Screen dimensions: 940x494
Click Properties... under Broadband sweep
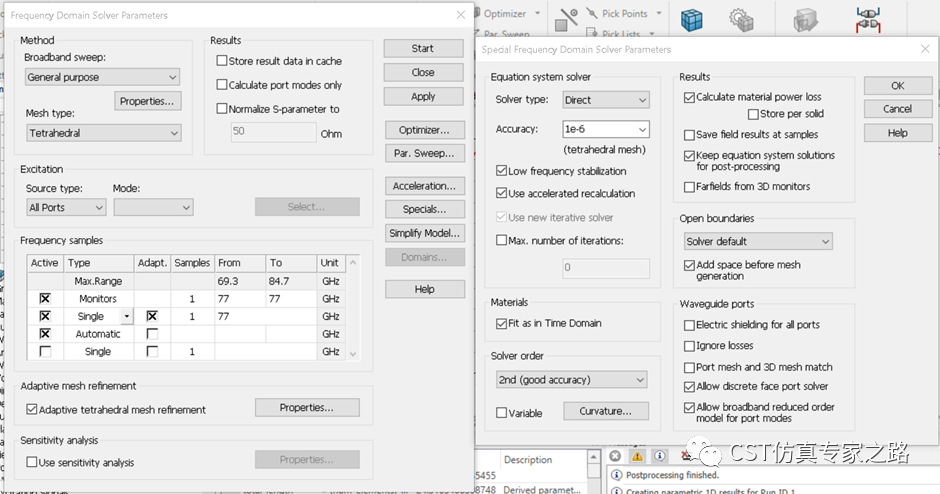(147, 101)
